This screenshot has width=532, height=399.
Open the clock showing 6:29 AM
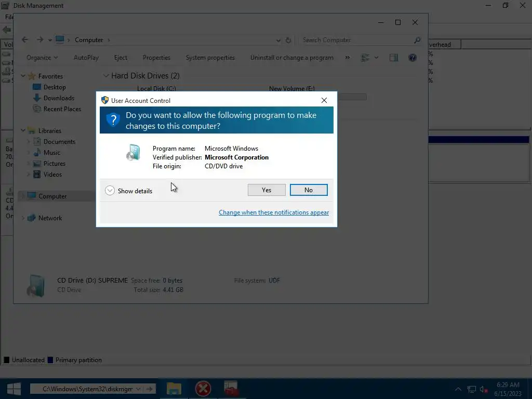(x=508, y=389)
